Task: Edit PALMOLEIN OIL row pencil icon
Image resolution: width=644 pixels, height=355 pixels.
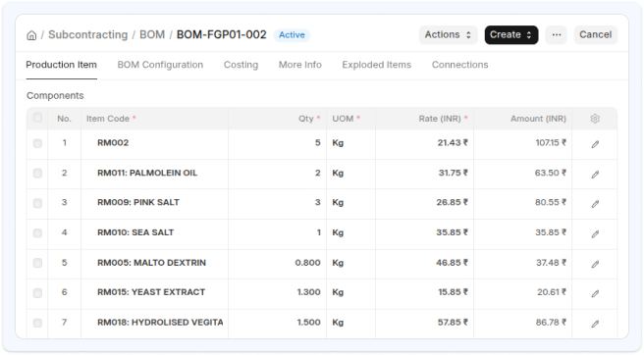Action: tap(595, 175)
